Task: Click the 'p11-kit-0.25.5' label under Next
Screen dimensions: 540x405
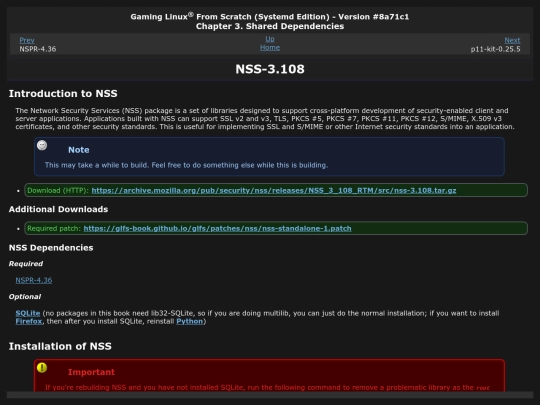Action: tap(495, 49)
